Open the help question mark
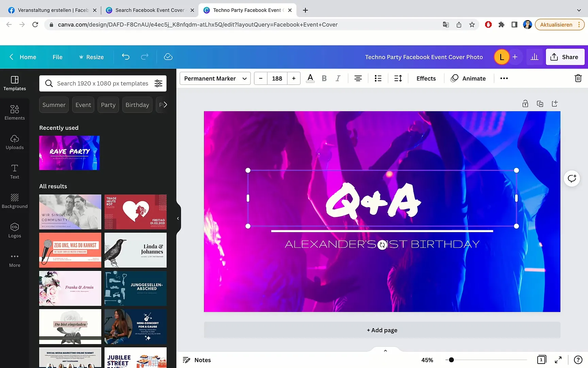This screenshot has width=588, height=368. pyautogui.click(x=578, y=360)
